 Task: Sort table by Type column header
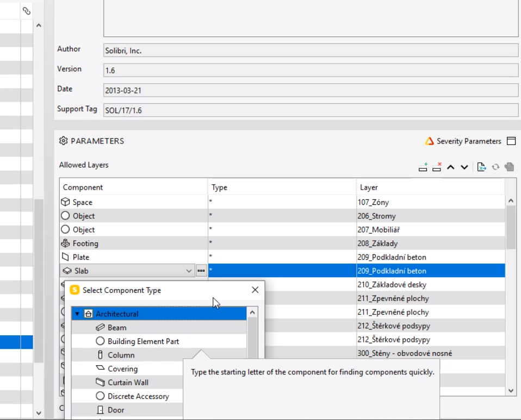coord(282,187)
